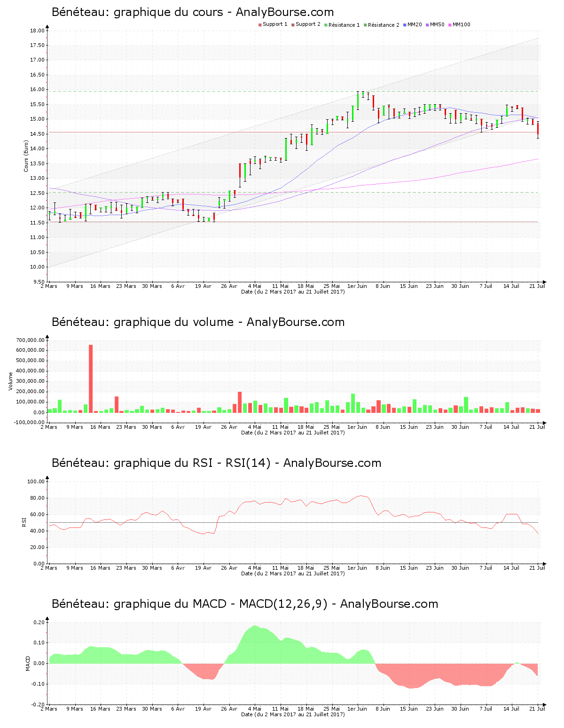Click the 0.20 value on MACD axis
This screenshot has height=728, width=564.
(x=39, y=622)
